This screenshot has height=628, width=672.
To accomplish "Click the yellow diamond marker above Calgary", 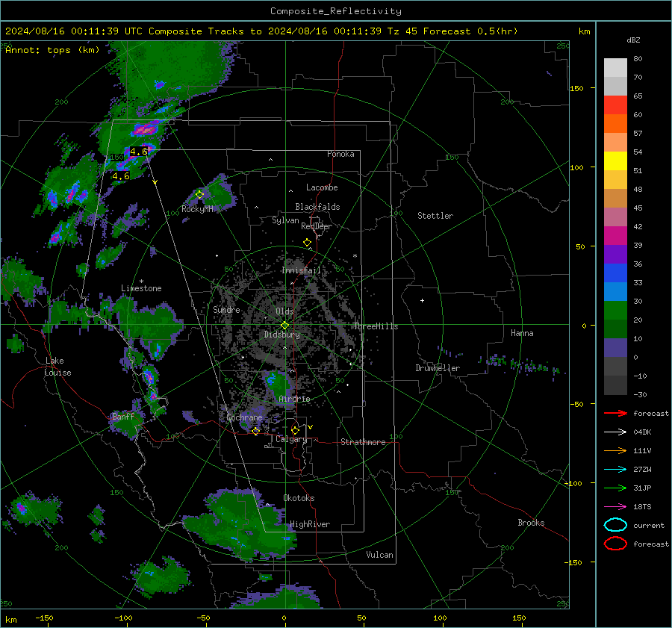I will click(x=295, y=430).
